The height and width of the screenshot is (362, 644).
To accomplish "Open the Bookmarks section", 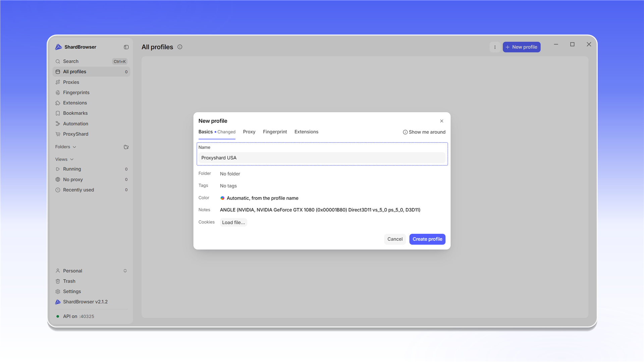I will (91, 113).
